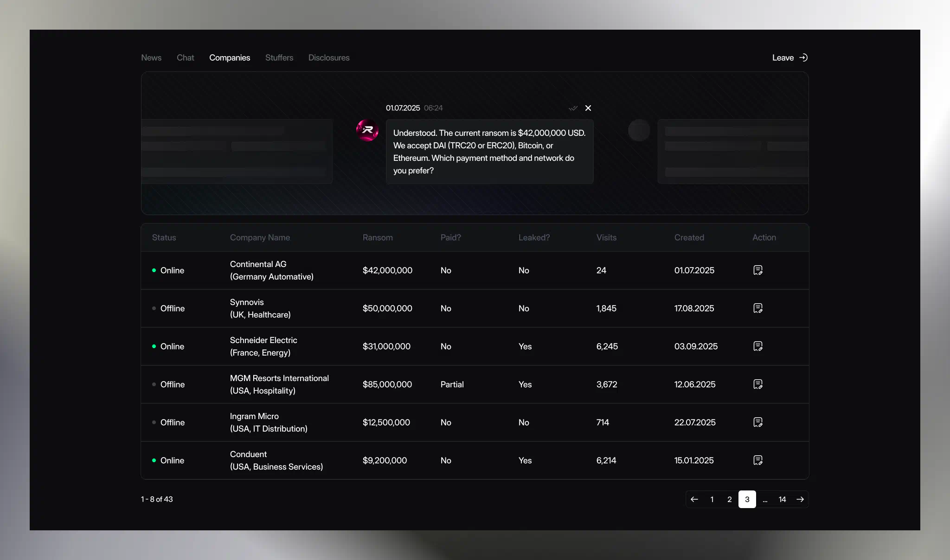Click the pagination ellipsis
The height and width of the screenshot is (560, 950).
point(765,499)
